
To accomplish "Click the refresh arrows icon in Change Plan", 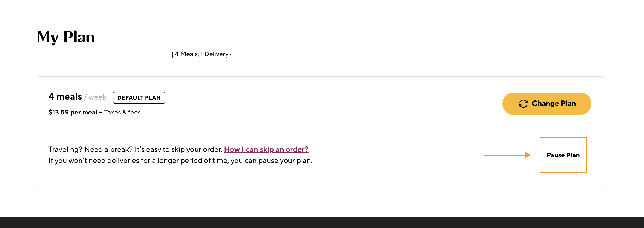I will tap(523, 104).
